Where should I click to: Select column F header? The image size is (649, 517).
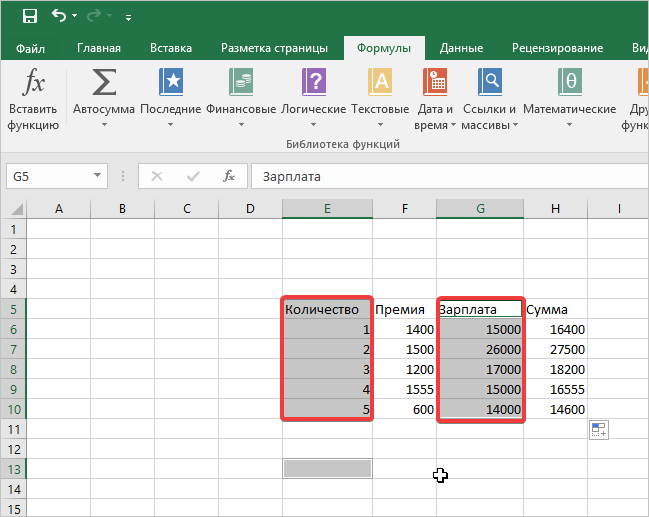[x=404, y=208]
